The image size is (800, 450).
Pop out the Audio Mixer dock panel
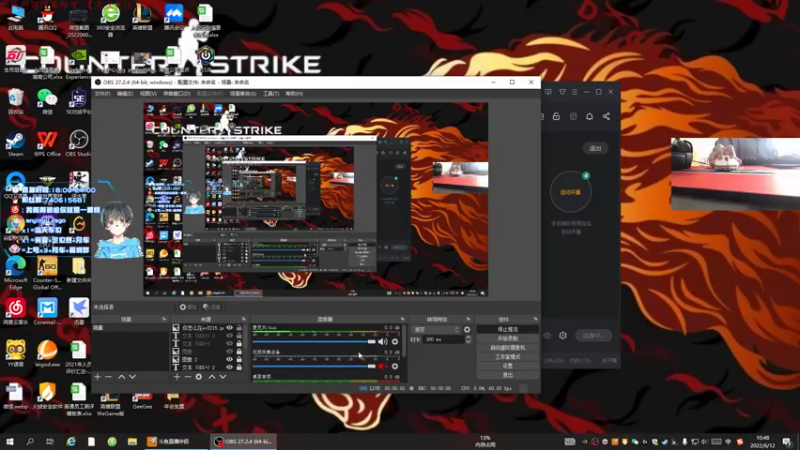(402, 319)
